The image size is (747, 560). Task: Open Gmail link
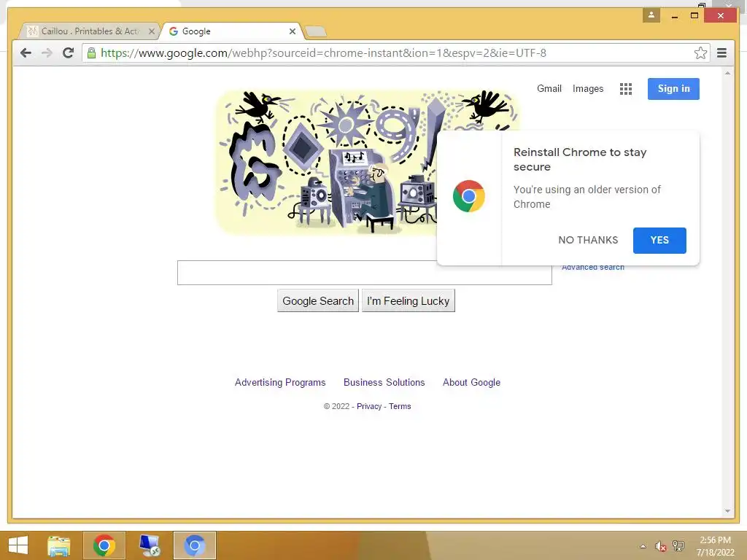coord(549,88)
